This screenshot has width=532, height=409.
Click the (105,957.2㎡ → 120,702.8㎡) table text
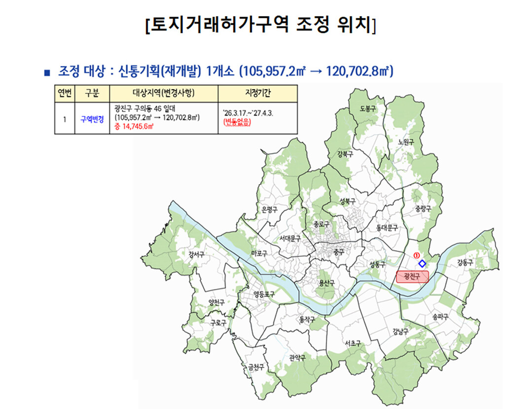[157, 117]
